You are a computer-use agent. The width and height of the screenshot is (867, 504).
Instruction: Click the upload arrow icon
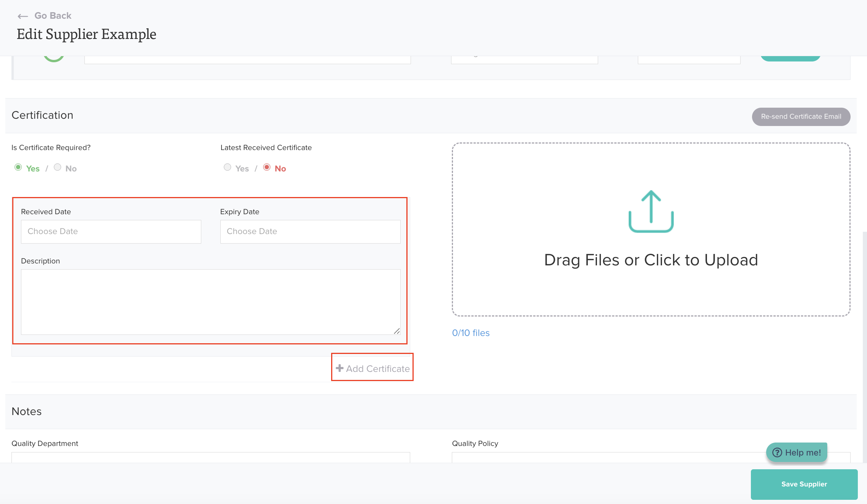pyautogui.click(x=651, y=211)
